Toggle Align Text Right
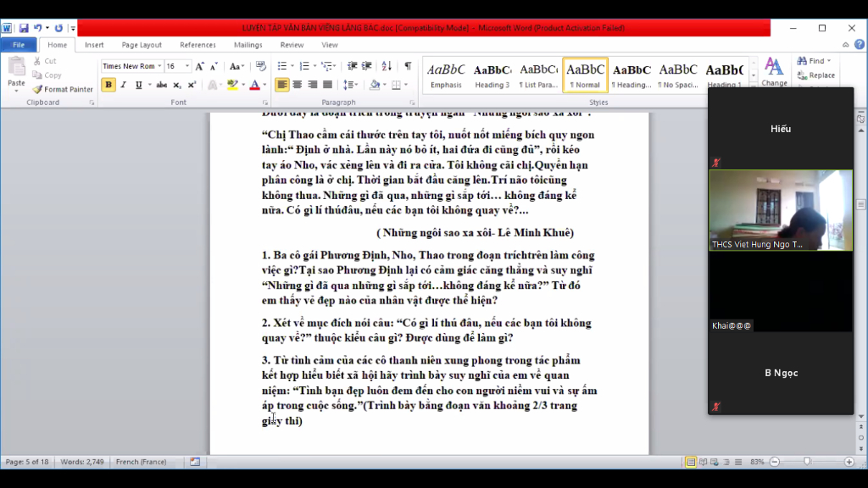Viewport: 868px width, 488px height. tap(313, 85)
